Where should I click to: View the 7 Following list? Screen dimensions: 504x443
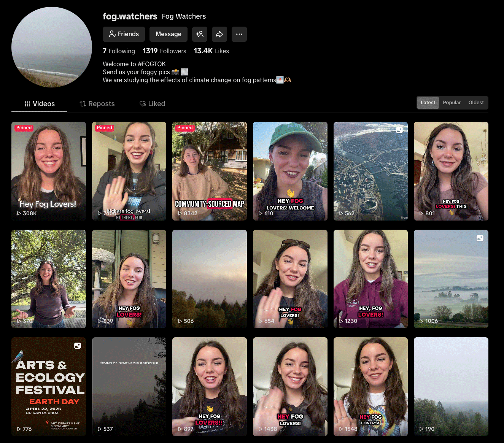pyautogui.click(x=119, y=51)
